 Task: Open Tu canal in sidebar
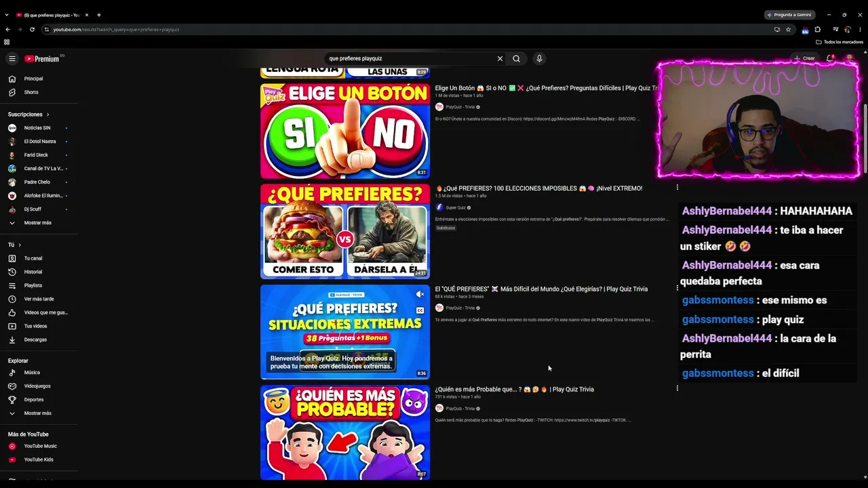tap(39, 258)
